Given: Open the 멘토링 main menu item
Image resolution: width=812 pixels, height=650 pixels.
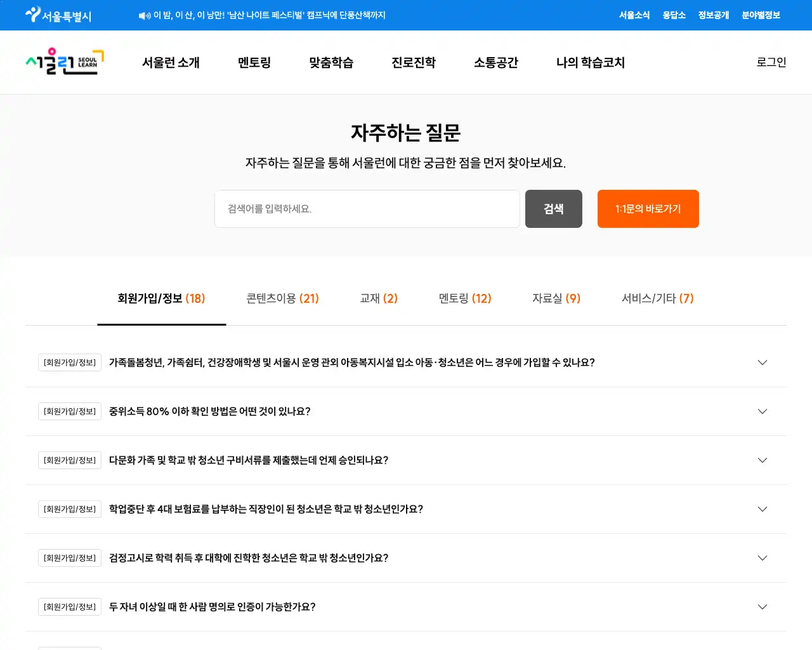Looking at the screenshot, I should 254,62.
